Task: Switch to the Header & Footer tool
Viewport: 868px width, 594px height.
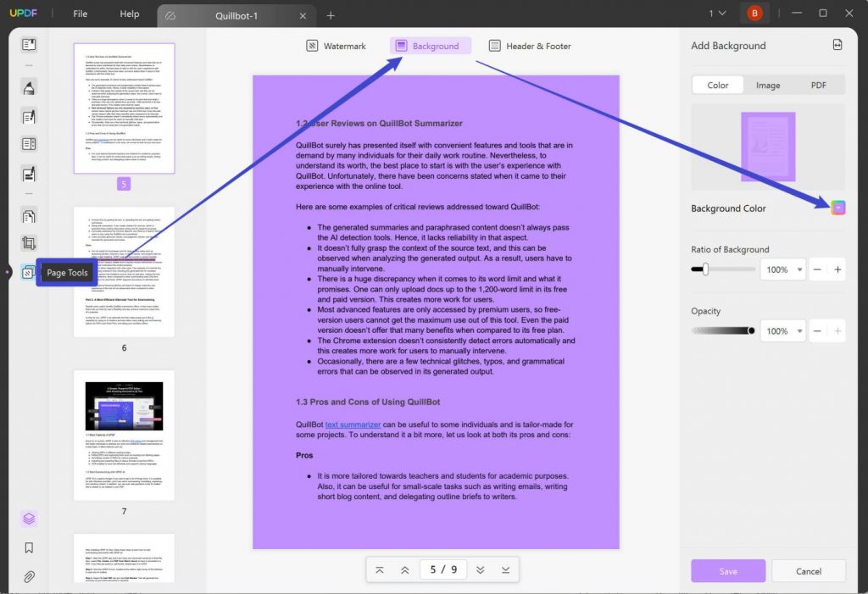Action: (x=529, y=46)
